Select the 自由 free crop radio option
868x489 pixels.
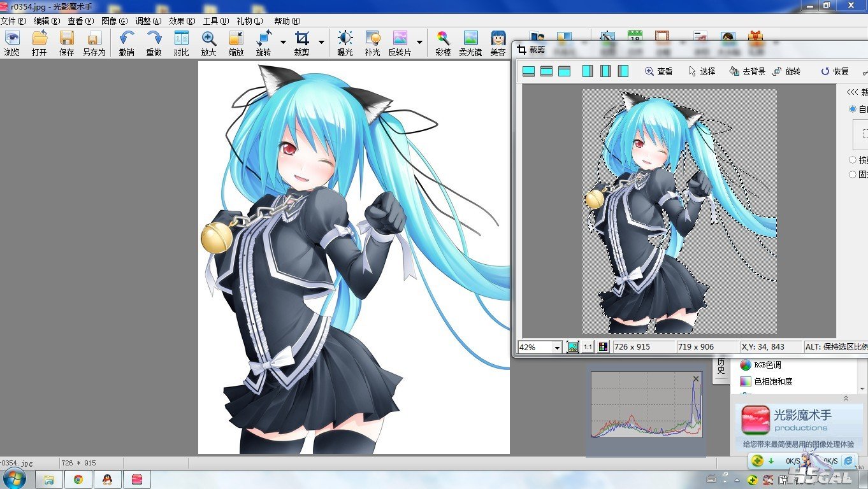point(853,109)
